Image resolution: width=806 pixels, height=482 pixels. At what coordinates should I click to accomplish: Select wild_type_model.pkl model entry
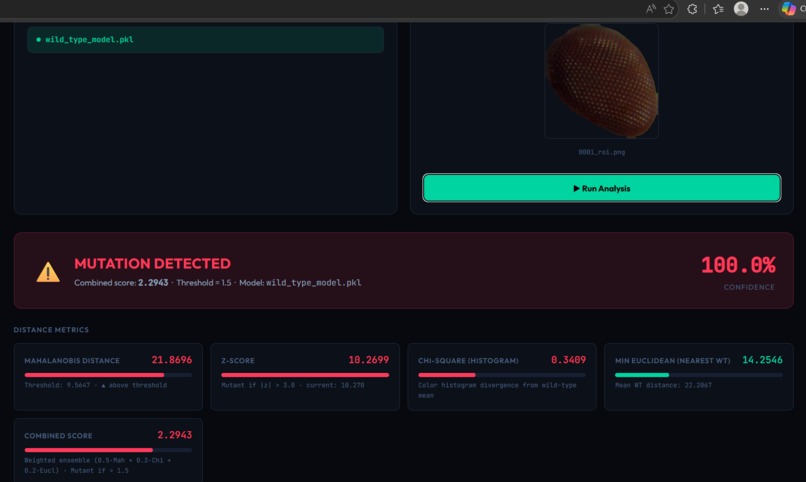205,40
